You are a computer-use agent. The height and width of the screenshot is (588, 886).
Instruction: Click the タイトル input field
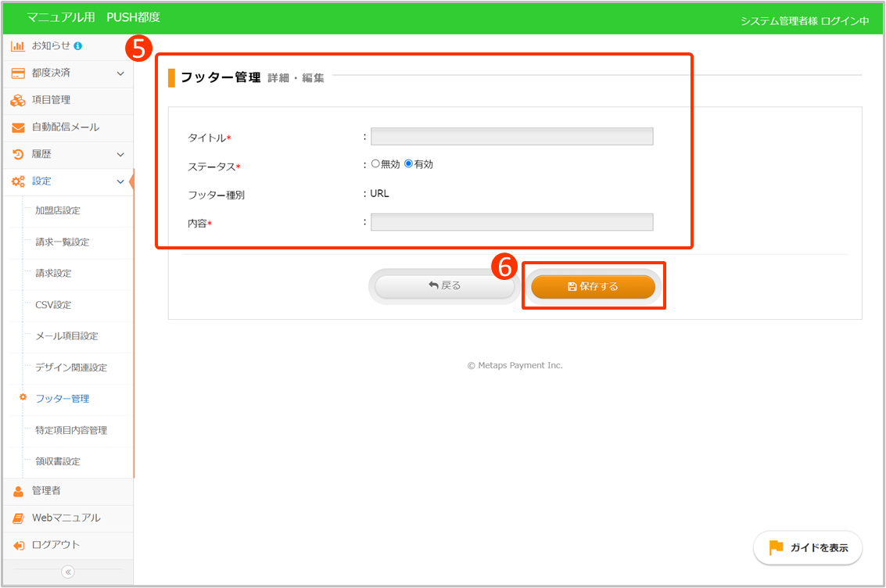tap(511, 137)
